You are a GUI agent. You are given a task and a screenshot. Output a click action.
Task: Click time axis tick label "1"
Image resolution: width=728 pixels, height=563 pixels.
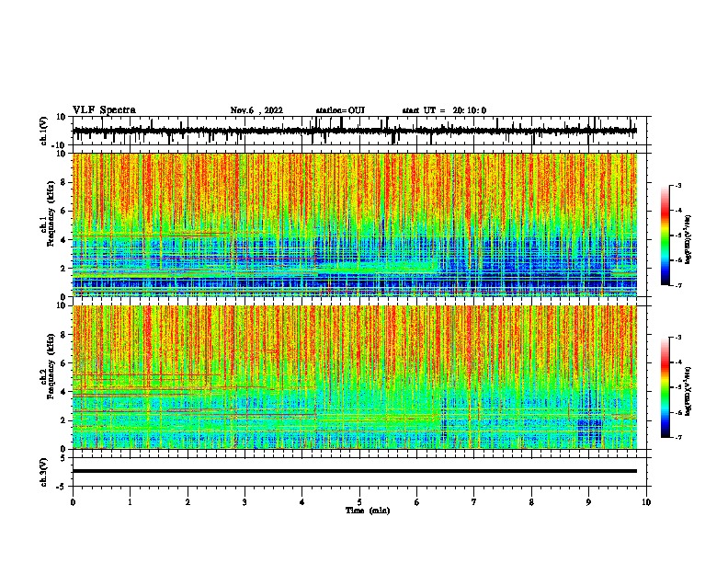click(x=130, y=502)
